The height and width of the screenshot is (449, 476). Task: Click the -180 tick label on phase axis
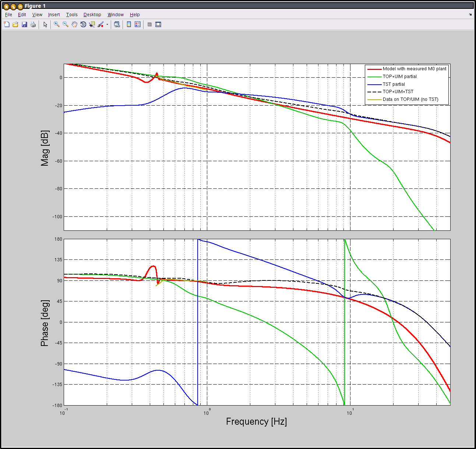pyautogui.click(x=58, y=406)
